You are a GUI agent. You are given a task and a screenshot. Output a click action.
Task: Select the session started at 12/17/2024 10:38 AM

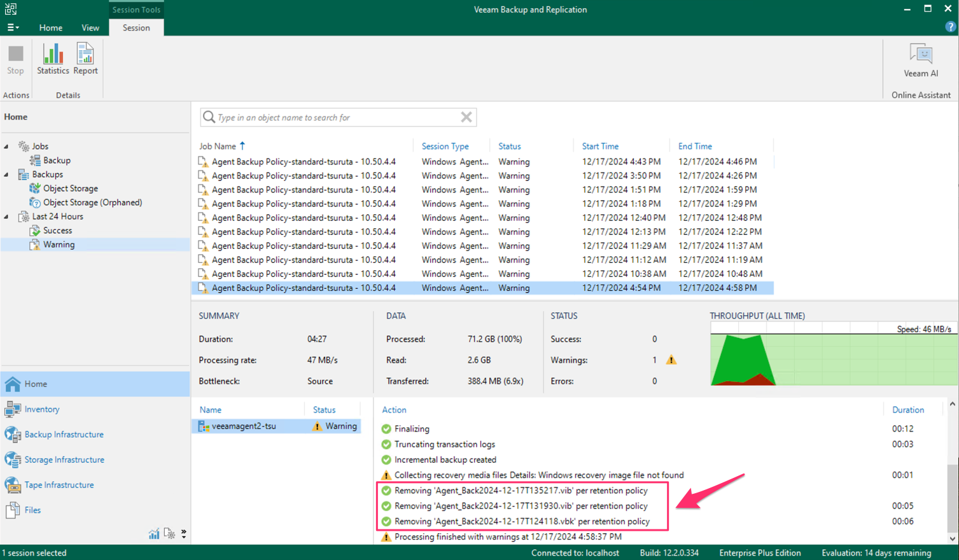click(482, 274)
